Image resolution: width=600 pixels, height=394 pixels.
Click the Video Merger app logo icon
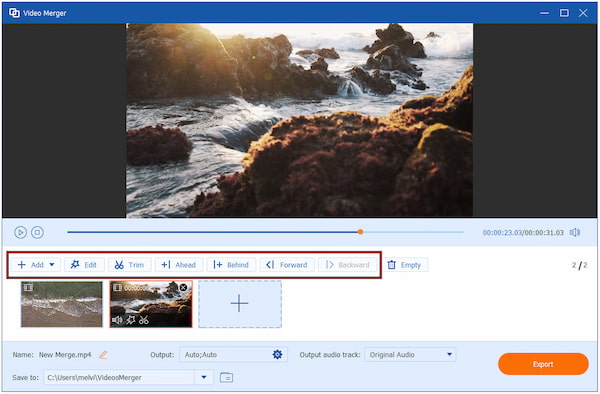click(x=14, y=13)
